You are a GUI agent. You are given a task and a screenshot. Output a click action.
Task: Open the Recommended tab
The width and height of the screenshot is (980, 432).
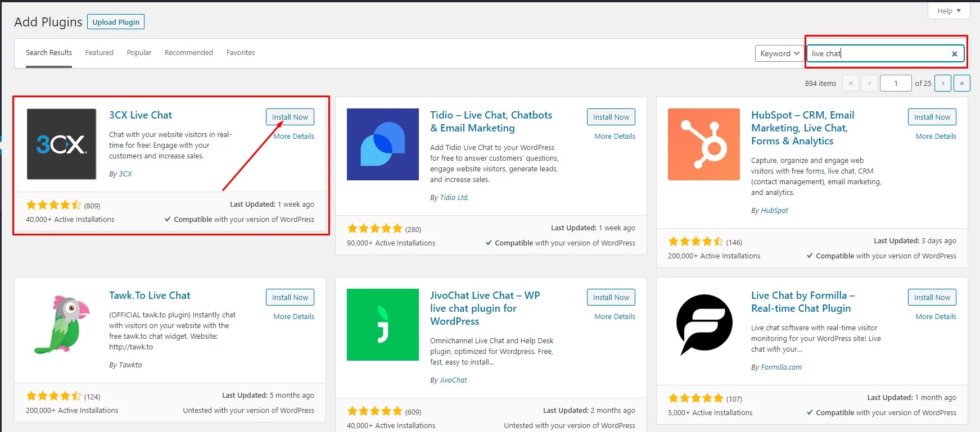pos(189,53)
